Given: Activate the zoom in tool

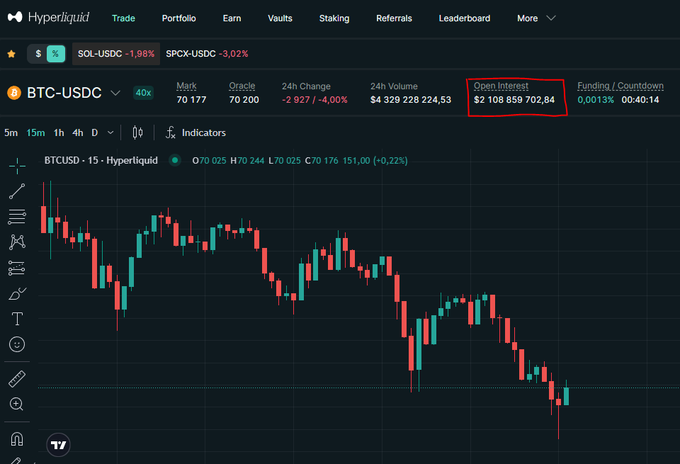Looking at the screenshot, I should (16, 404).
